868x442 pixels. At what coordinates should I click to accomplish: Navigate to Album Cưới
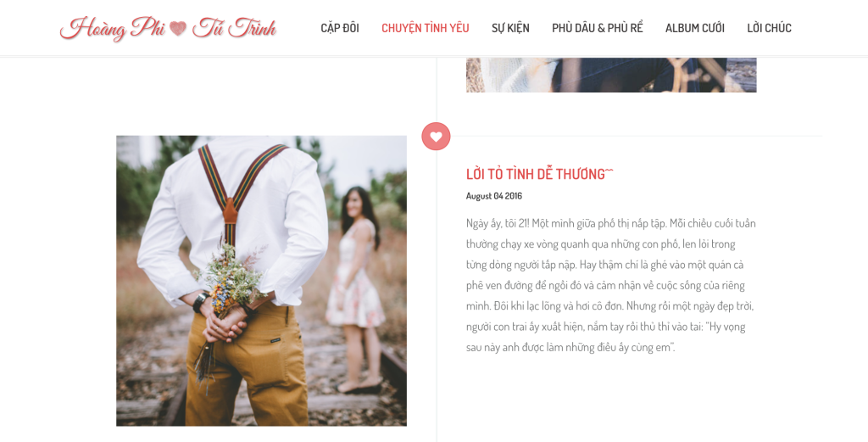tap(695, 28)
